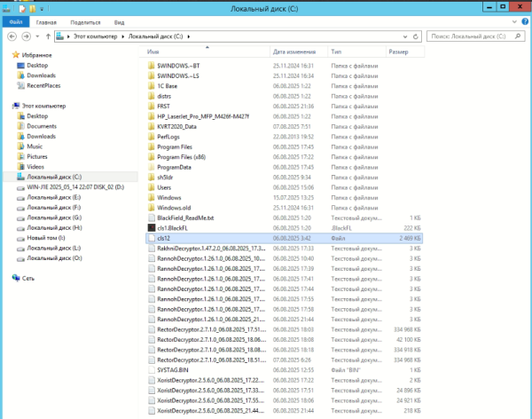Go up one folder level

point(48,36)
